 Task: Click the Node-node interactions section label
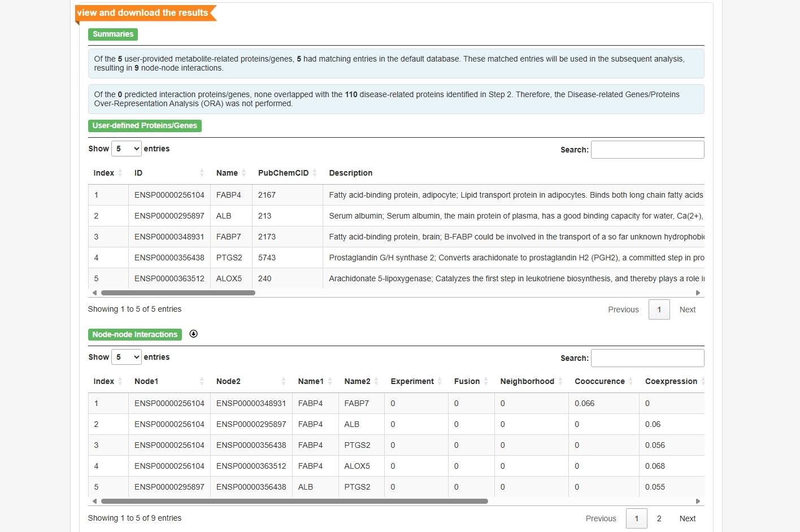click(135, 334)
